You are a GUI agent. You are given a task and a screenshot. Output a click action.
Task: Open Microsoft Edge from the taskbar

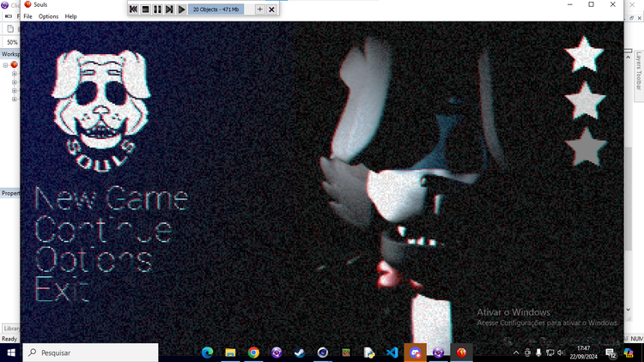click(208, 353)
